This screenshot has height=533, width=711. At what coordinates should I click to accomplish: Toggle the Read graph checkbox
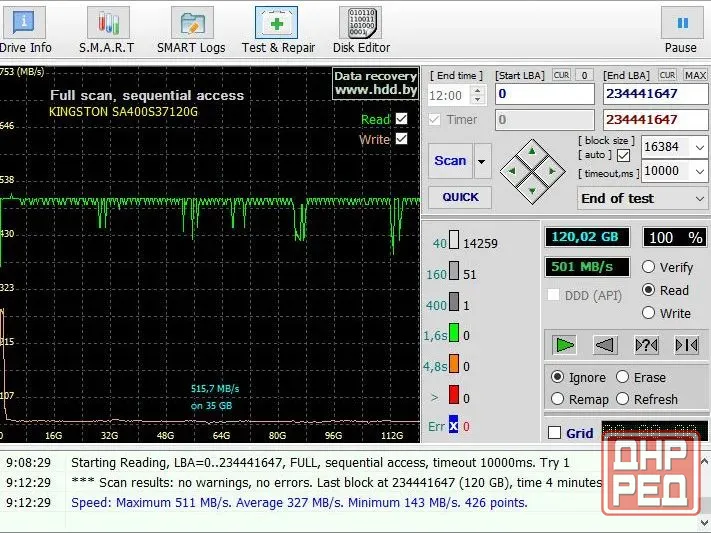(401, 119)
